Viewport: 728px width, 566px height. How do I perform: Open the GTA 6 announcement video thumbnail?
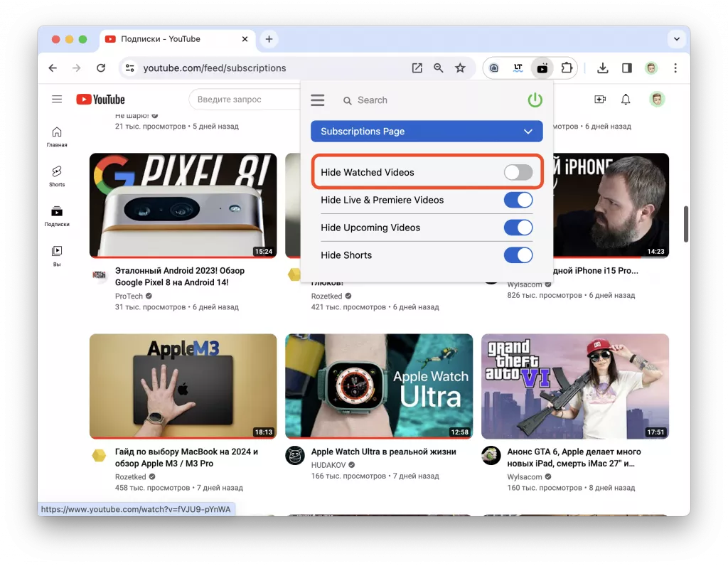coord(574,386)
